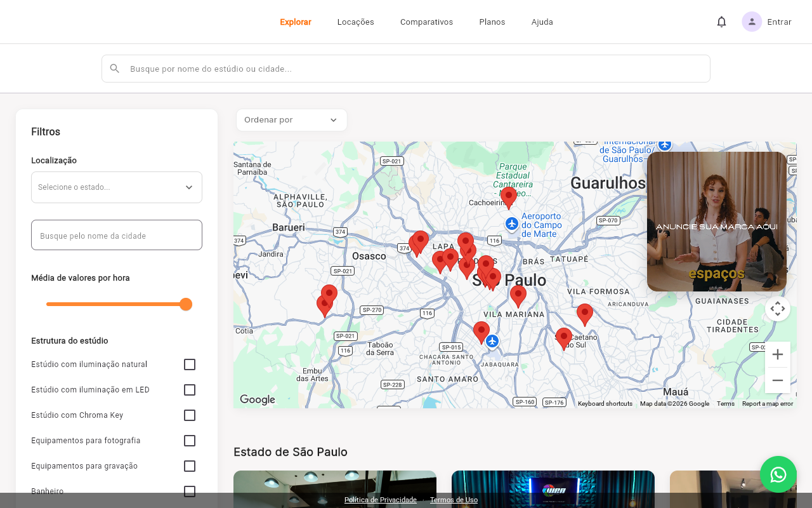812x508 pixels.
Task: Click the user avatar icon
Action: click(752, 22)
